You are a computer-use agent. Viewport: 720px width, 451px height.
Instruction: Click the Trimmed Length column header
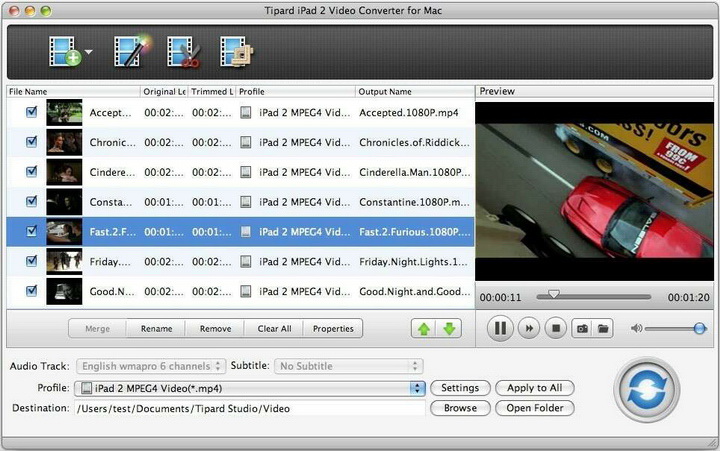[x=212, y=91]
